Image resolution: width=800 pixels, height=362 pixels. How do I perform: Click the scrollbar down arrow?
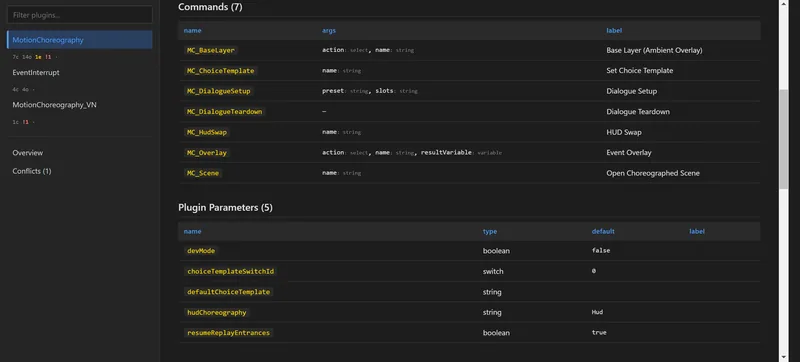point(784,357)
